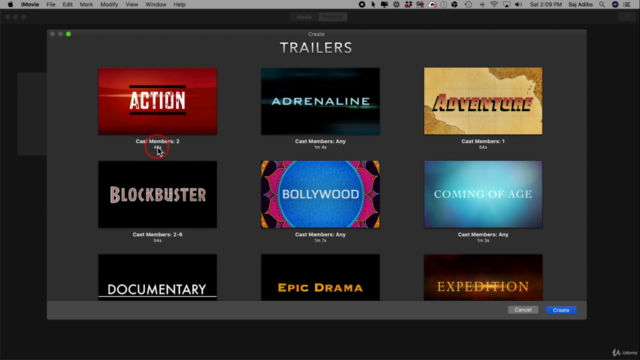Screen dimensions: 640x360
Task: Click 'Cast Members: Any' under Adrenaline
Action: tap(320, 141)
